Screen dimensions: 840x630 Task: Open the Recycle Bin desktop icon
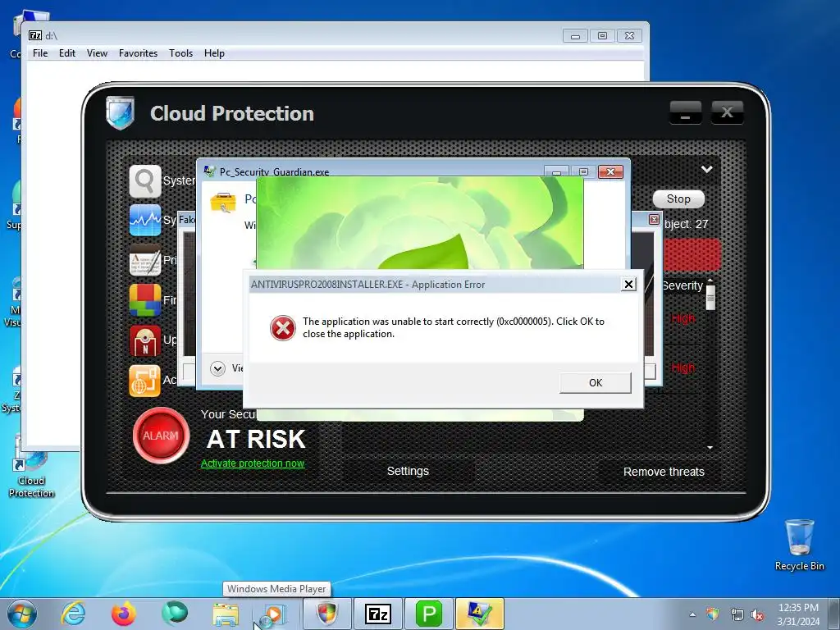[x=799, y=545]
